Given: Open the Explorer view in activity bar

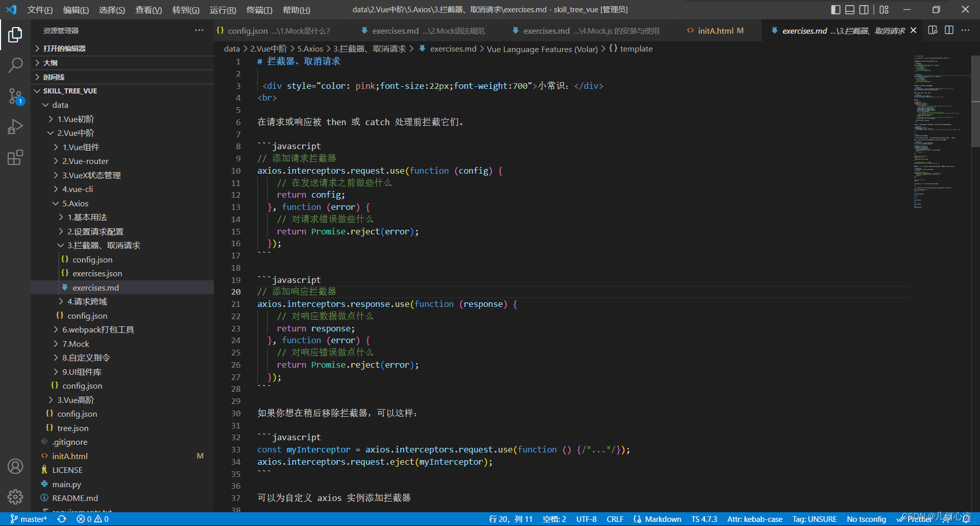Looking at the screenshot, I should click(15, 35).
